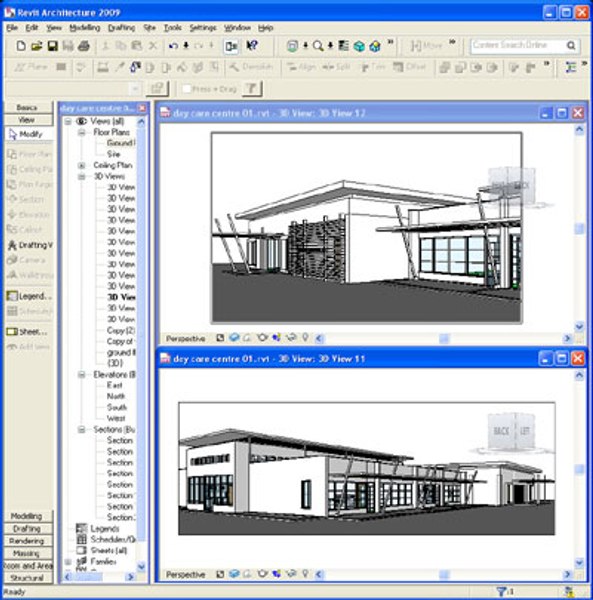The image size is (593, 600).
Task: Open the Drafting menu
Action: pyautogui.click(x=122, y=28)
